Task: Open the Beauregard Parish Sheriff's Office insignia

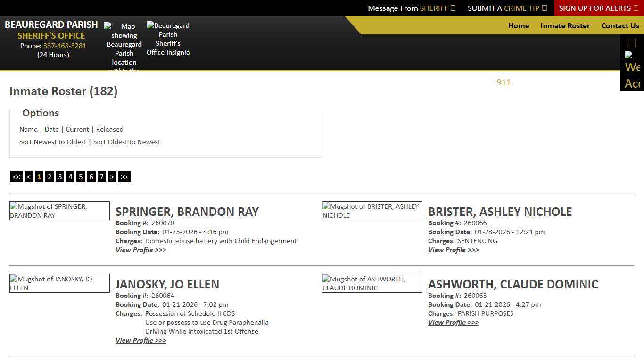Action: [168, 39]
